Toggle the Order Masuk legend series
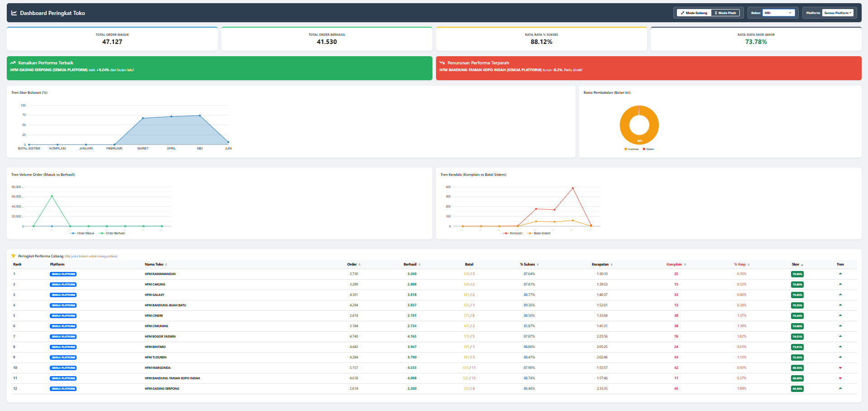 [82, 233]
